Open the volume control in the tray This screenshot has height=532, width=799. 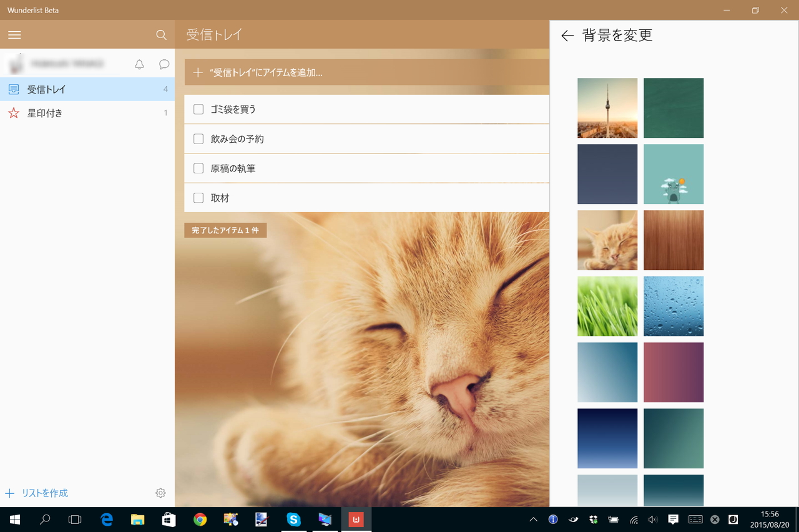[x=653, y=519]
